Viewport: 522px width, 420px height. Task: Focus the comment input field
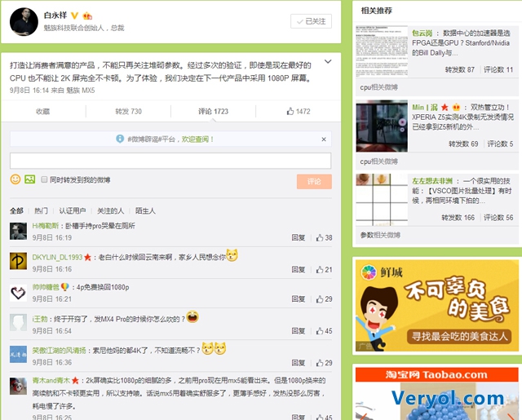pos(170,161)
